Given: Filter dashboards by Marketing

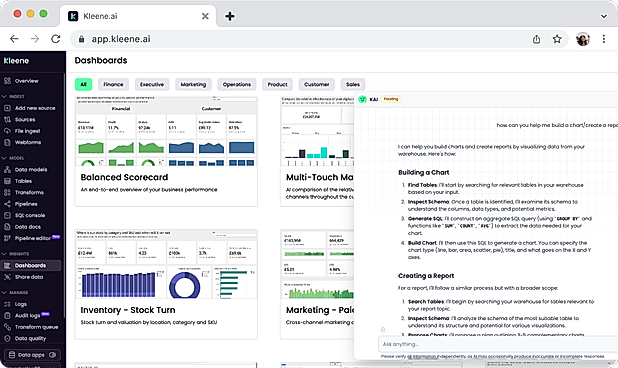Looking at the screenshot, I should tap(193, 84).
